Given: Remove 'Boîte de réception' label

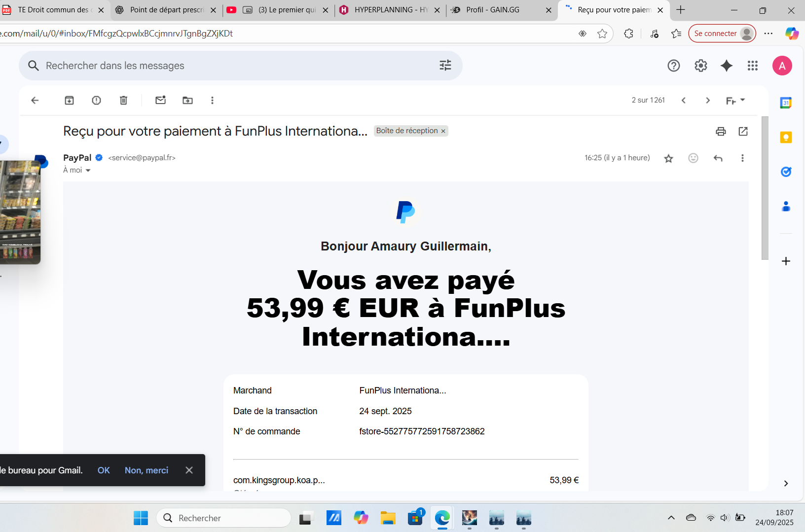Looking at the screenshot, I should tap(443, 131).
